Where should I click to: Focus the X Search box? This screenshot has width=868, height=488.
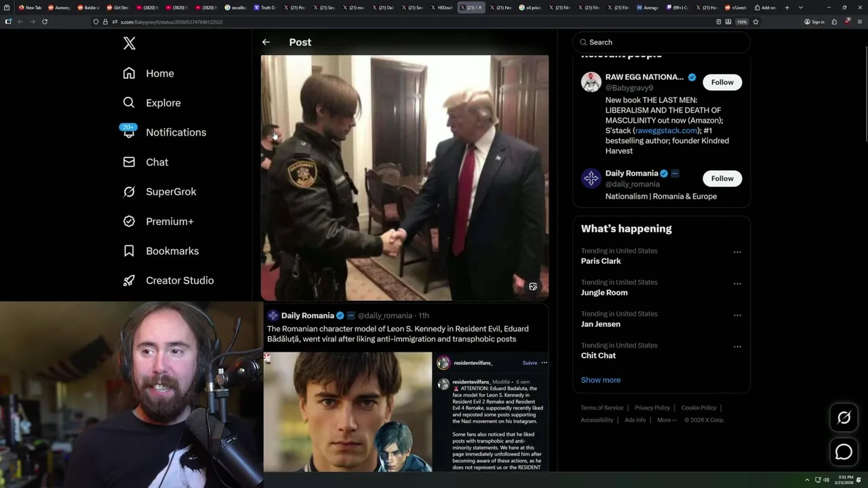pos(661,42)
